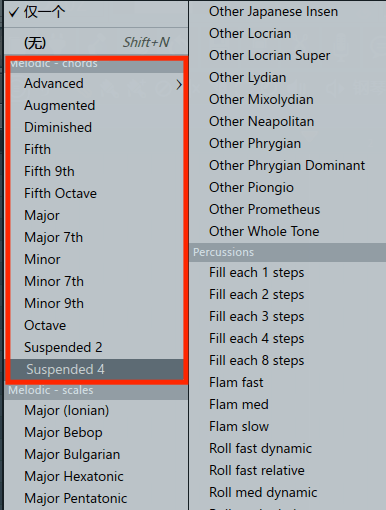
Task: Select Major (Ionian) scale
Action: (96, 411)
